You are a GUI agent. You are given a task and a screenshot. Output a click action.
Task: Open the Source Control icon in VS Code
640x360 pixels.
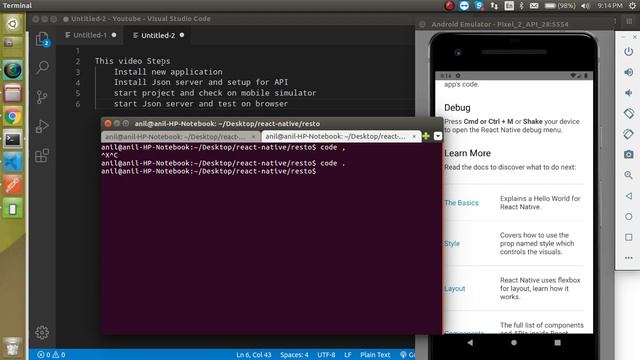[42, 97]
